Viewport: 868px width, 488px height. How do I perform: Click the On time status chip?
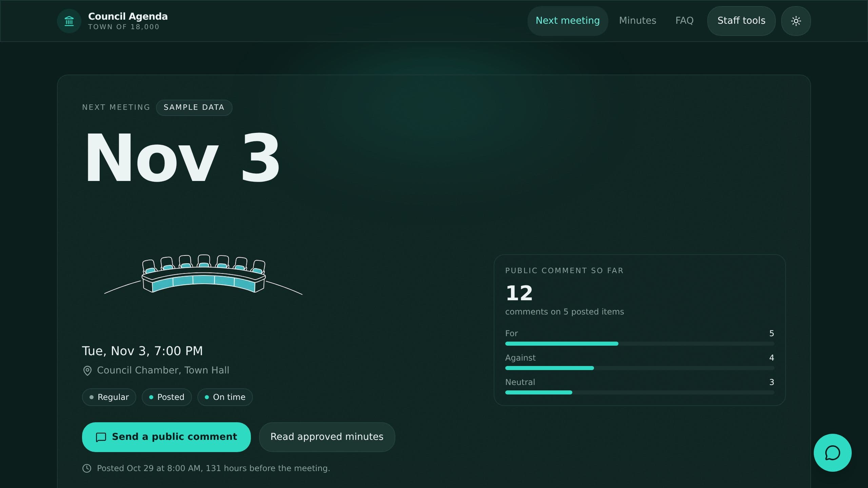(225, 397)
